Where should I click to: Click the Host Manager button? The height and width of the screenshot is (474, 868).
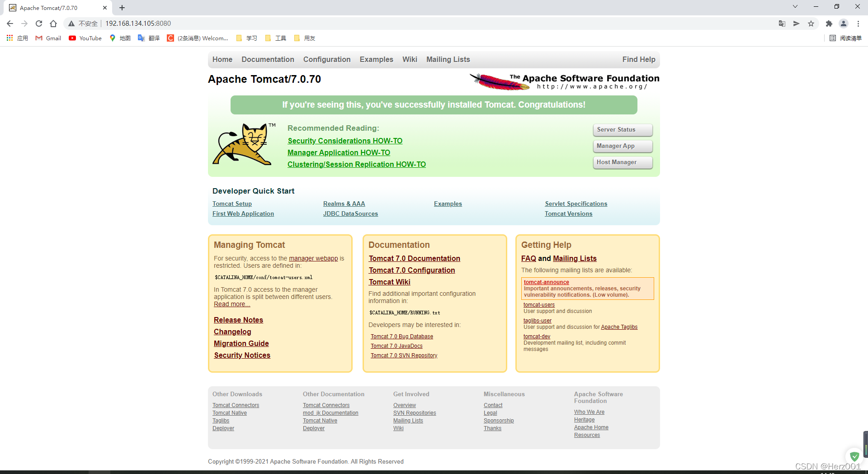[x=623, y=162]
